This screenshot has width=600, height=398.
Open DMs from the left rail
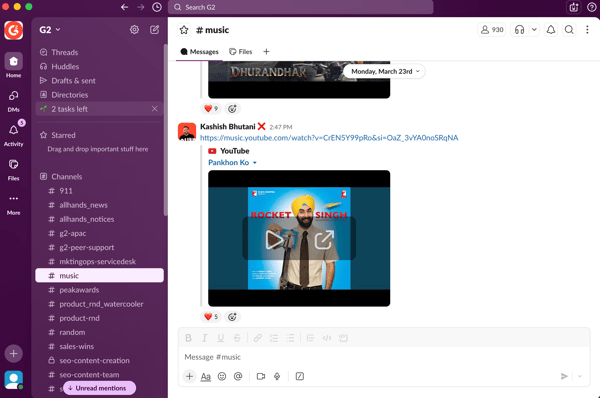13,100
